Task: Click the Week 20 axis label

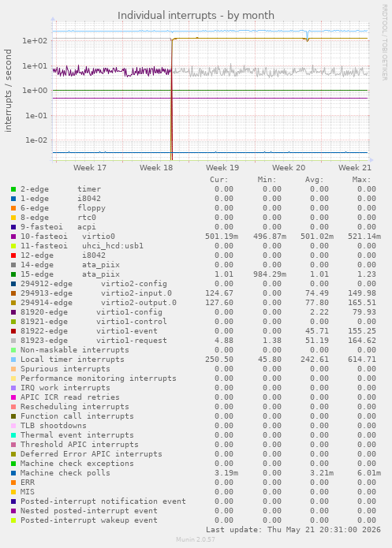Action: click(x=289, y=168)
